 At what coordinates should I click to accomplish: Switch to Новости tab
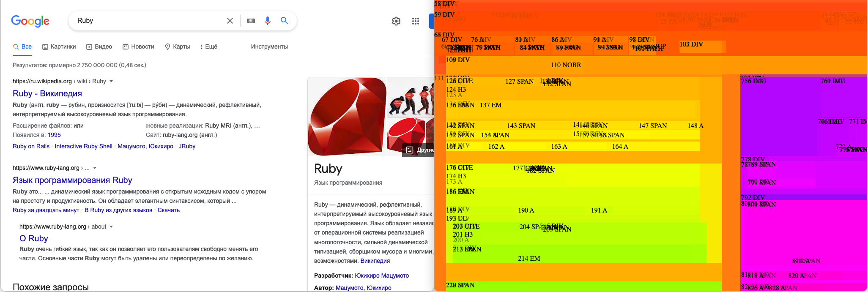coord(138,46)
